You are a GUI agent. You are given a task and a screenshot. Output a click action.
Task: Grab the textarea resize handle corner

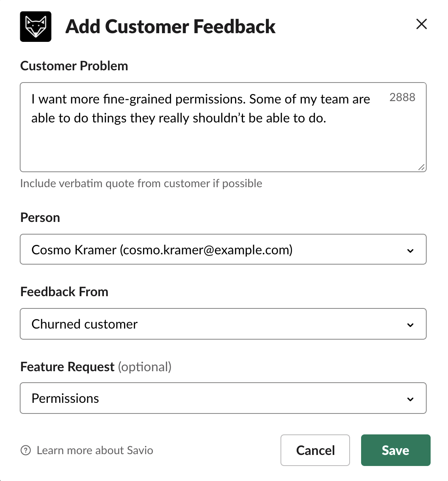[422, 167]
